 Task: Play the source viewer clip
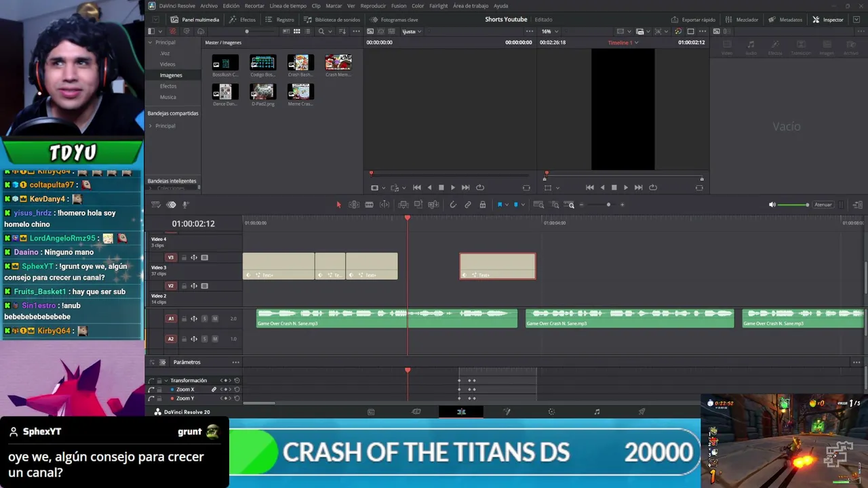[x=453, y=188]
